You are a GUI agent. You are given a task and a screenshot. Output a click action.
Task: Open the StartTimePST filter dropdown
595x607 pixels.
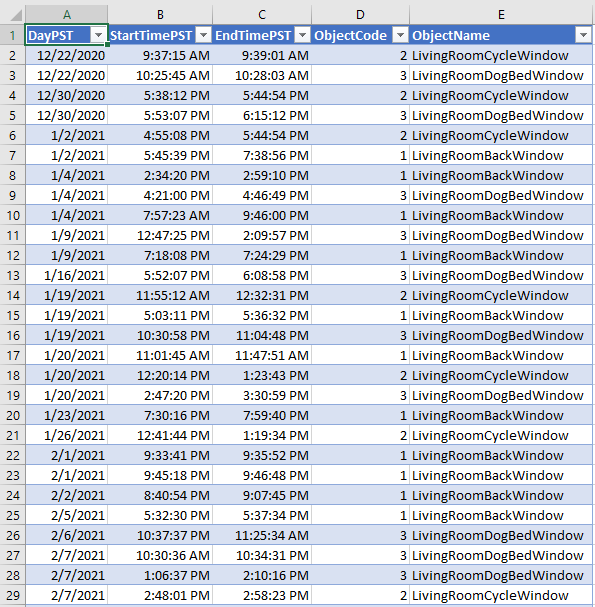(204, 35)
